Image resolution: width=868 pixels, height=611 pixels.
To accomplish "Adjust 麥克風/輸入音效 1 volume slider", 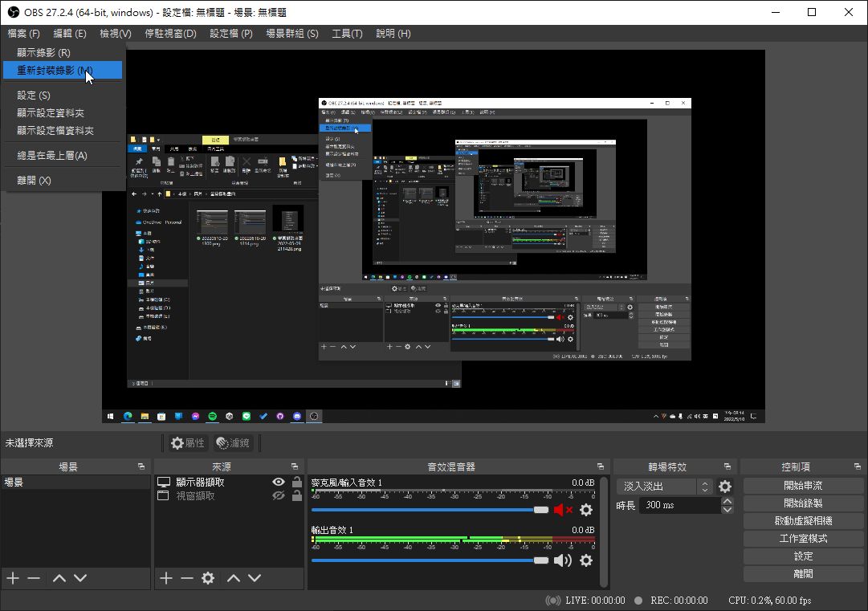I will [430, 510].
